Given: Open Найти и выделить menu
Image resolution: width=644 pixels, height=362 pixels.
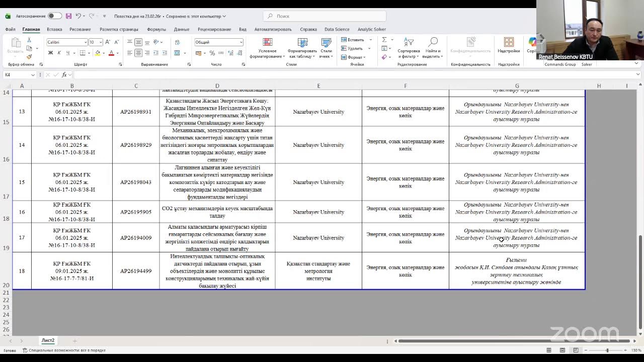Looking at the screenshot, I should [x=432, y=48].
